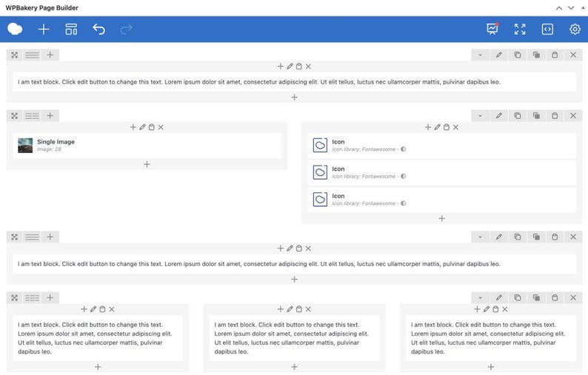
Task: Append element to middle column of three-column row
Action: pos(295,367)
